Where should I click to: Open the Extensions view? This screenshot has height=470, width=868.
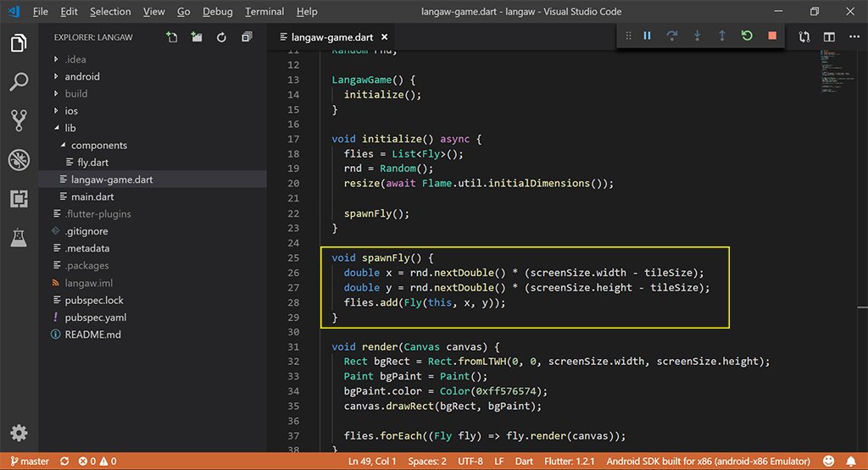click(x=19, y=199)
